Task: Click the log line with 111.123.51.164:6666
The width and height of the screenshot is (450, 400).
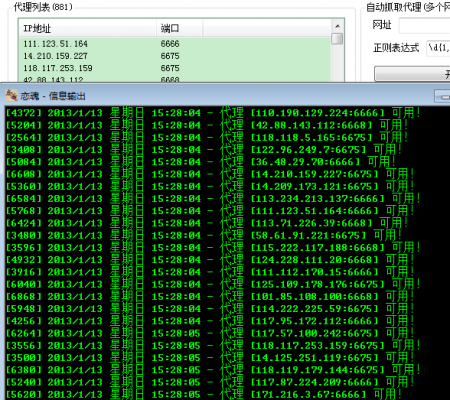Action: point(210,211)
